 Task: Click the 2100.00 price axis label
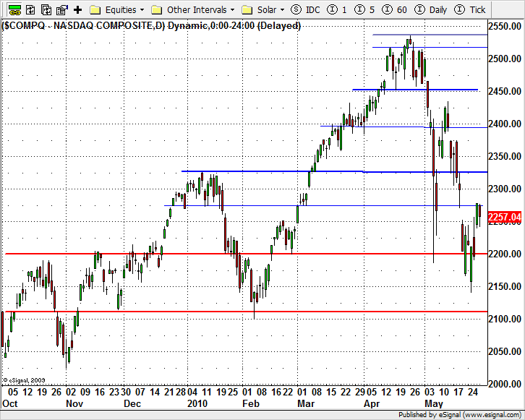[505, 319]
